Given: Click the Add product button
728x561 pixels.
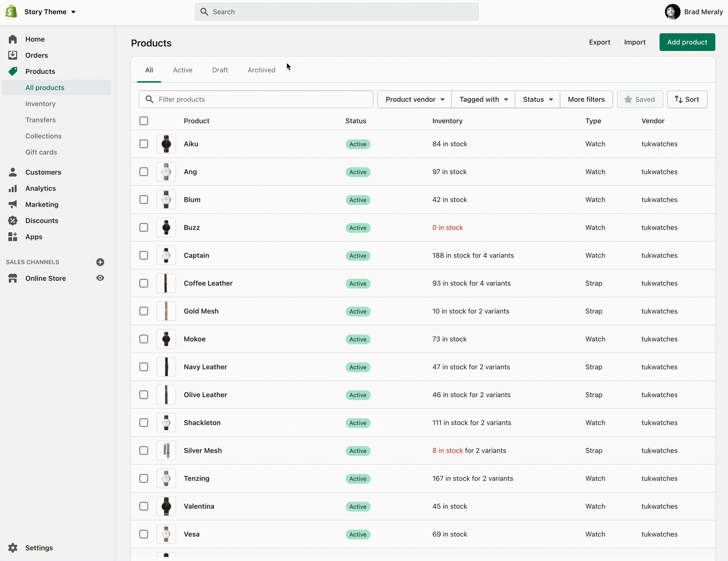Looking at the screenshot, I should pos(687,42).
